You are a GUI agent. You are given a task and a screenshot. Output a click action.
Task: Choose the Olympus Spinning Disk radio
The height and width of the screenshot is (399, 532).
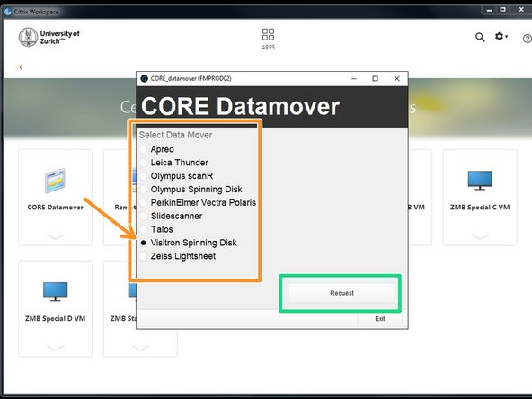point(144,190)
